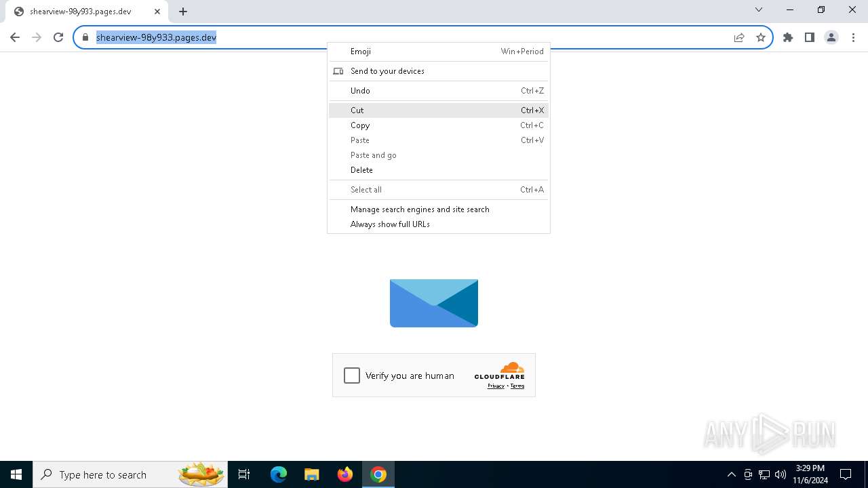Image resolution: width=868 pixels, height=488 pixels.
Task: Launch Microsoft Edge from taskbar
Action: tap(279, 474)
